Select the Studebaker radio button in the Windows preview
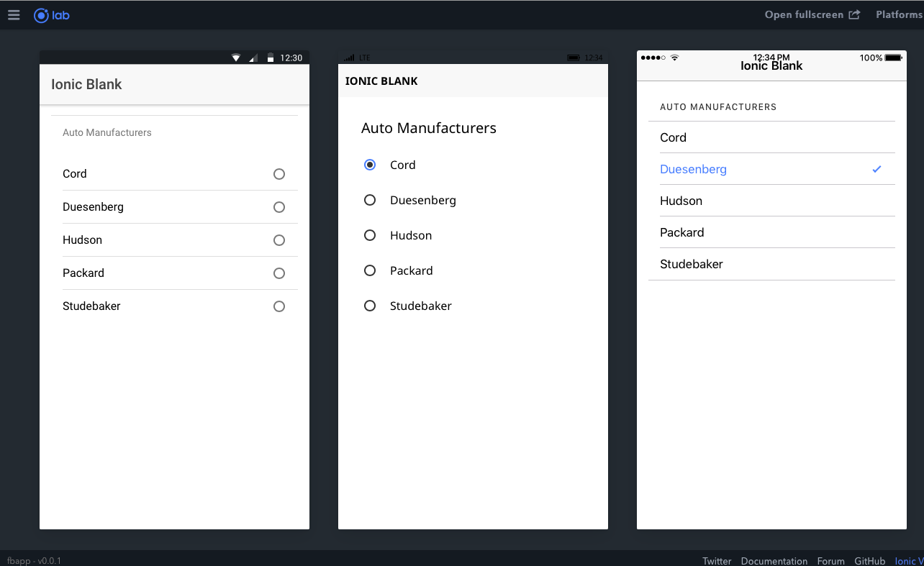Screen dimensions: 924x566 pos(370,306)
